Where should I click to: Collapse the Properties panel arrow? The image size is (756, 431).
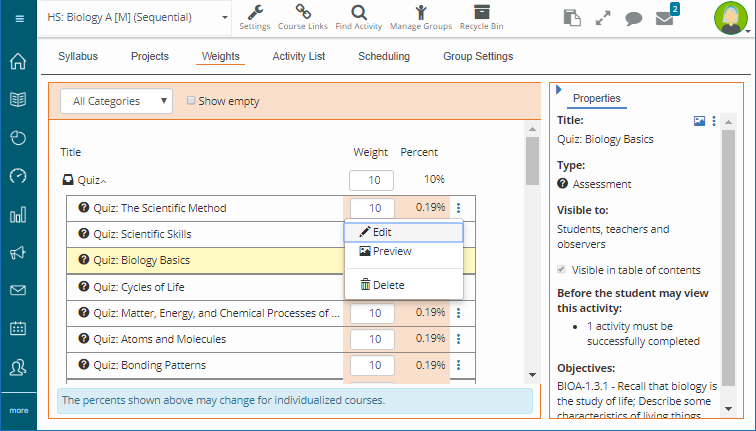[559, 90]
